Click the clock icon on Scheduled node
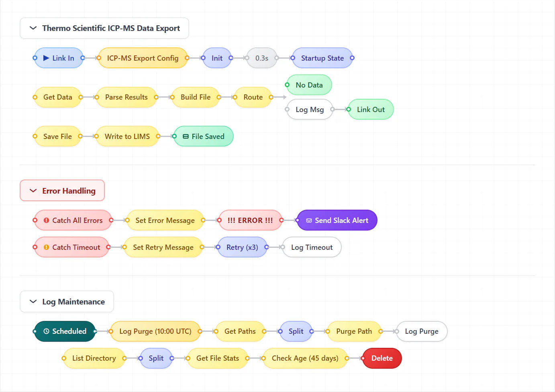The height and width of the screenshot is (392, 555). (x=46, y=331)
